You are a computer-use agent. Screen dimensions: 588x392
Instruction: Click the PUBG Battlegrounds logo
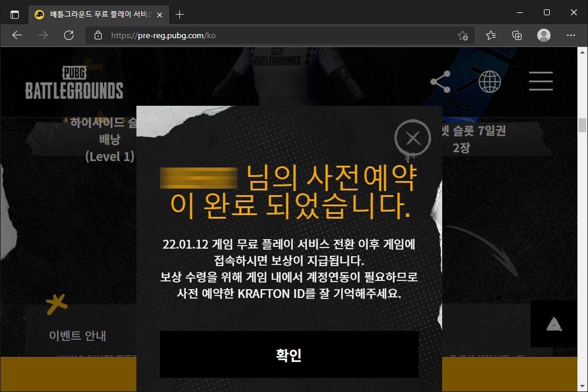tap(74, 83)
